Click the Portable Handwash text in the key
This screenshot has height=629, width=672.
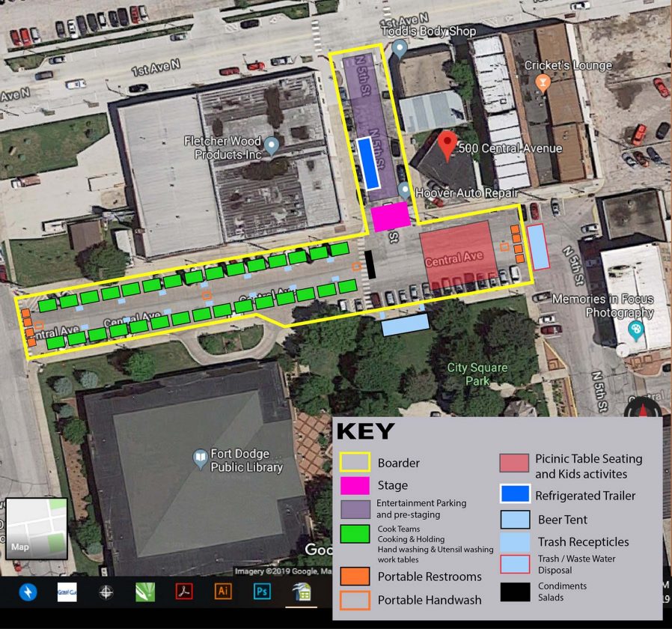coord(430,600)
